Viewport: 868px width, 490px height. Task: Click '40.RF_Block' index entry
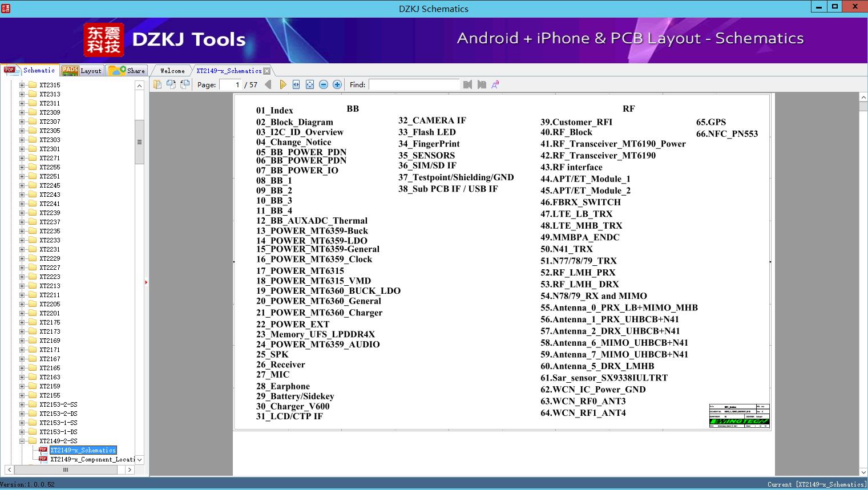tap(567, 132)
